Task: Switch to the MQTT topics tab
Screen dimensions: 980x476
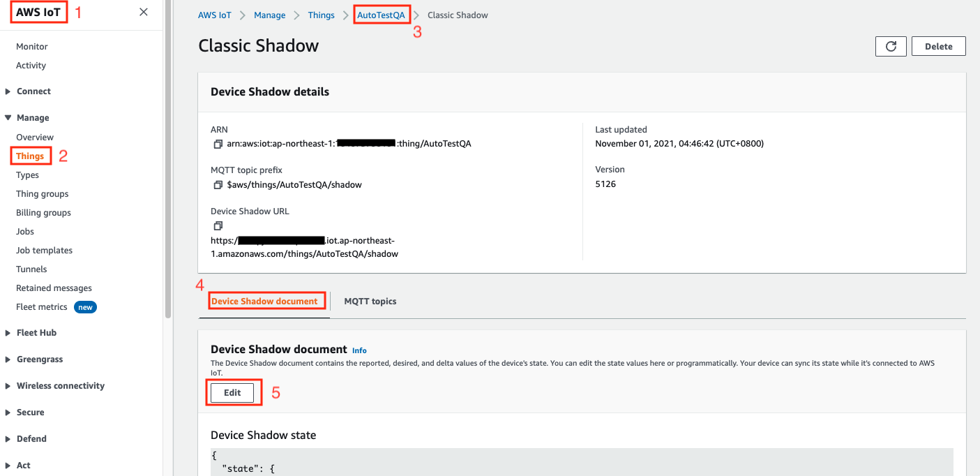Action: click(370, 302)
